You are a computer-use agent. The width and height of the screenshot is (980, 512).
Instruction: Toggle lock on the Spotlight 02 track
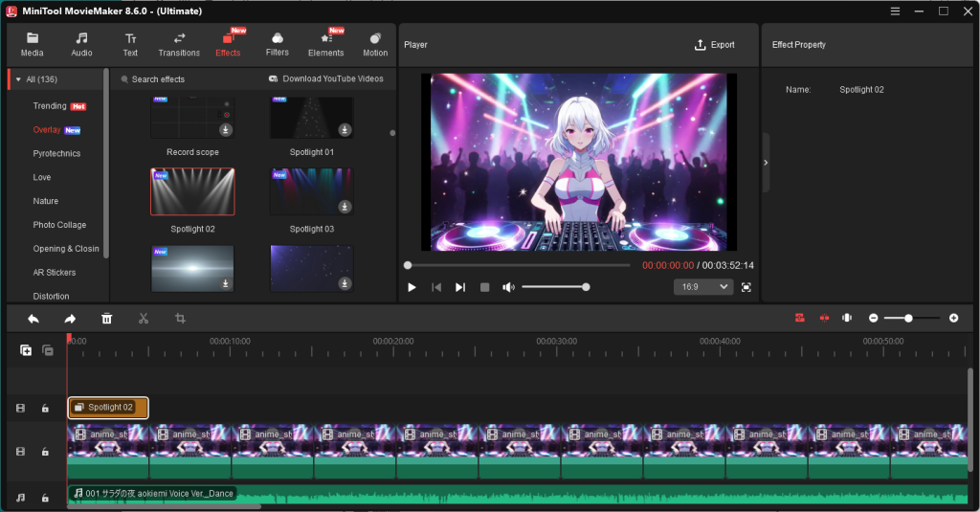tap(45, 409)
